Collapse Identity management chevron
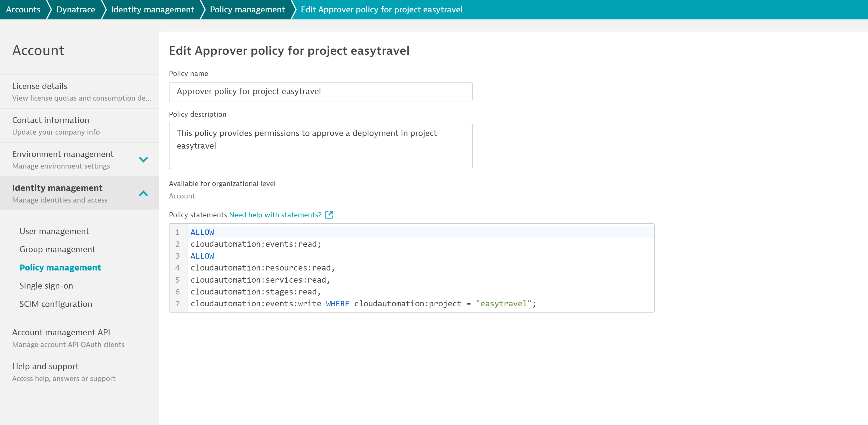The height and width of the screenshot is (425, 868). [x=144, y=193]
